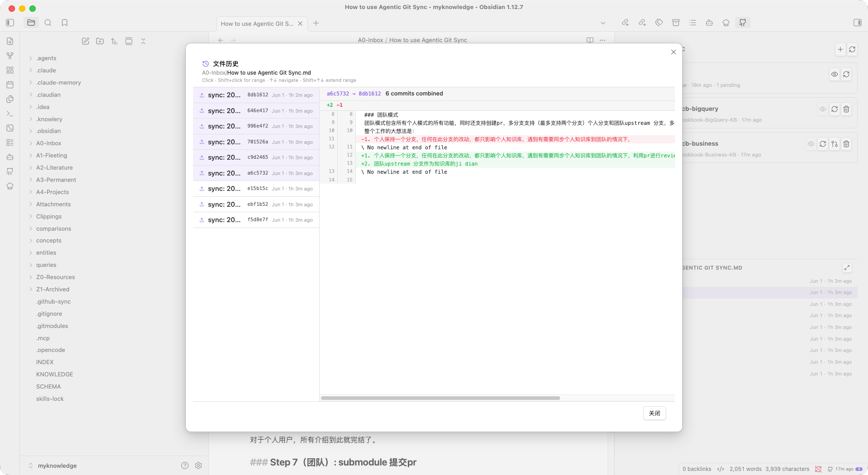Screen dimensions: 868x475
Task: Select commit 996e4f2 in history list
Action: (x=256, y=126)
